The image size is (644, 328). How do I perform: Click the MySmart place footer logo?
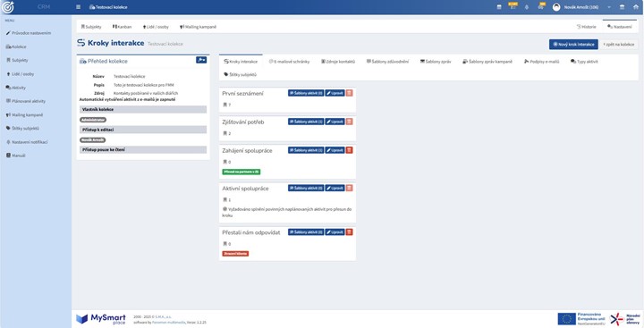tap(100, 319)
